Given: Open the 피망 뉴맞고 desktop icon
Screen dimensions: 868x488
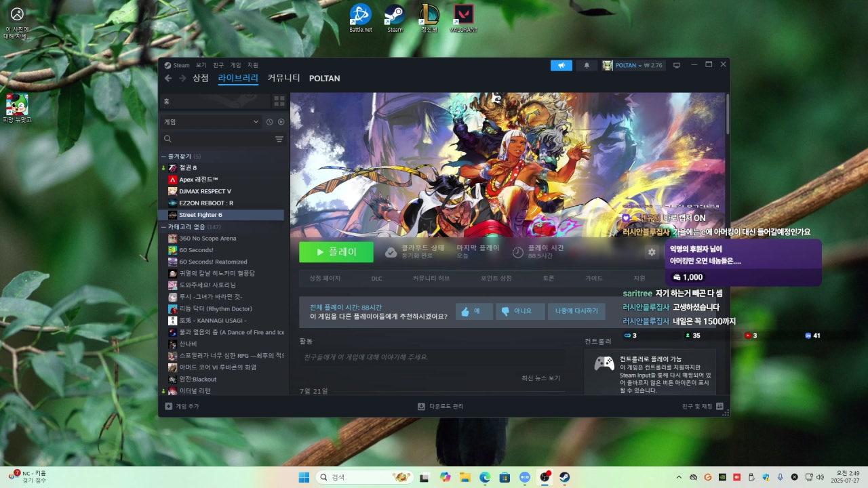Looking at the screenshot, I should click(x=17, y=108).
